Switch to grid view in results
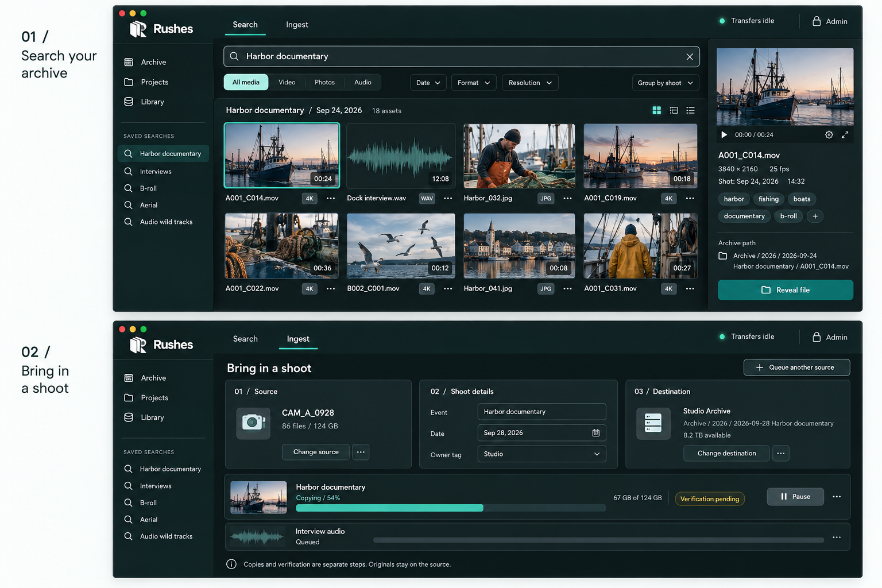 [657, 110]
